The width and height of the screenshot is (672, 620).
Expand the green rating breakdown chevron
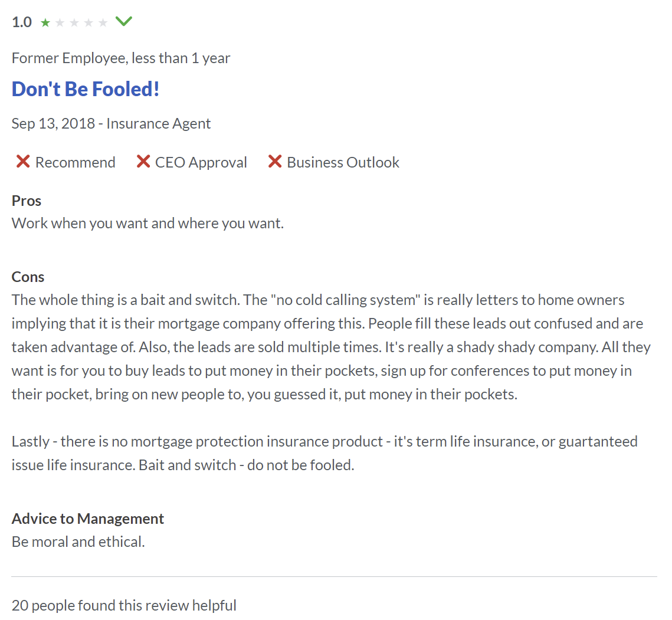124,21
